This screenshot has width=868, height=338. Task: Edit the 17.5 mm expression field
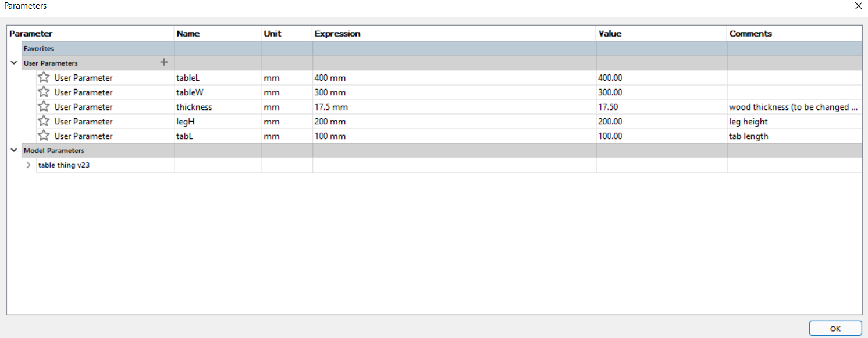454,106
